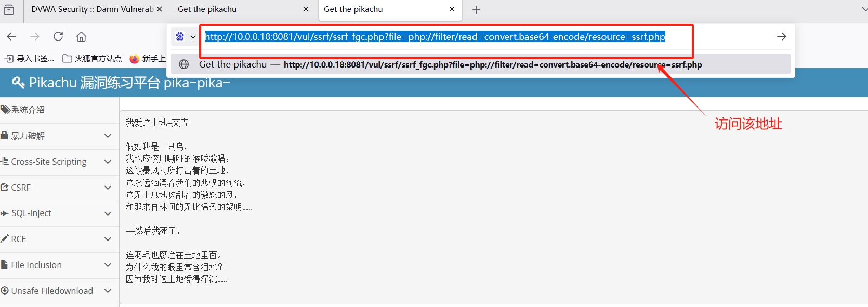Click the icon beside Cross-Site Scripting
Image resolution: width=868 pixels, height=307 pixels.
coord(5,162)
